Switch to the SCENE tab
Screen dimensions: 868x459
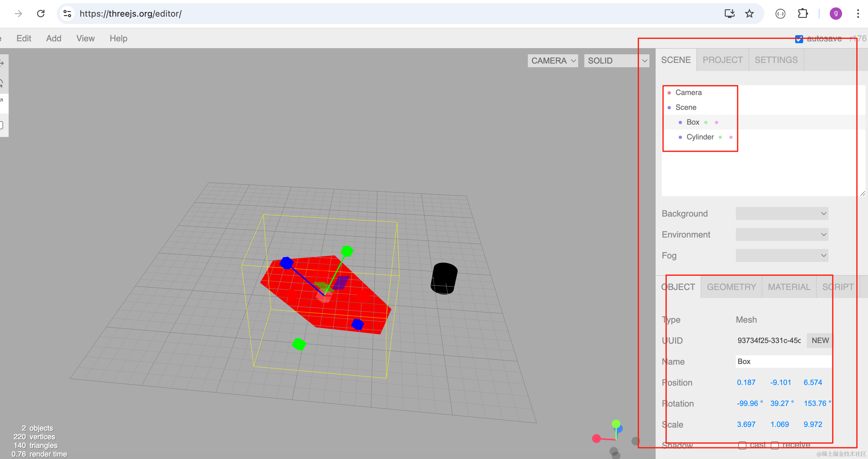[x=676, y=60]
